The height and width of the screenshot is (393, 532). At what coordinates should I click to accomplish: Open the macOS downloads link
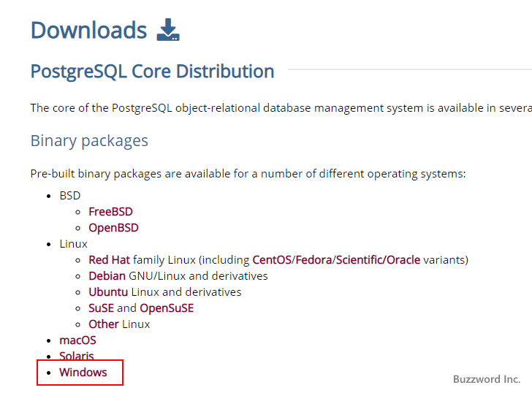coord(77,340)
